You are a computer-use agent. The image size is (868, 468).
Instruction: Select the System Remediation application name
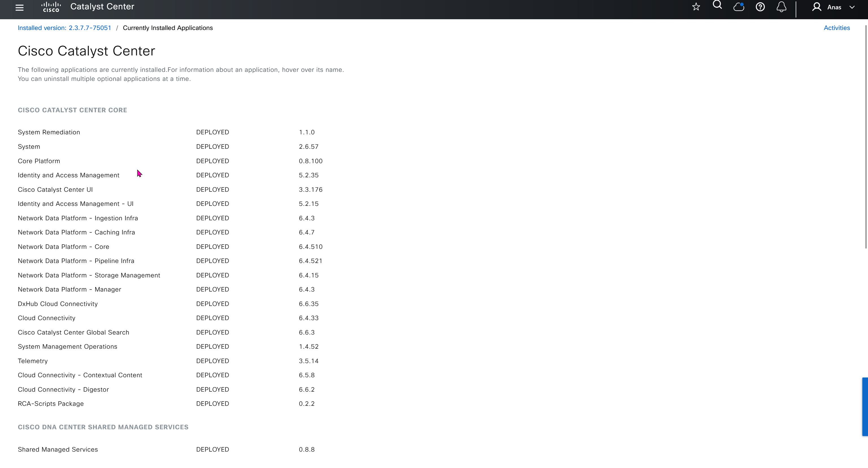(x=49, y=132)
